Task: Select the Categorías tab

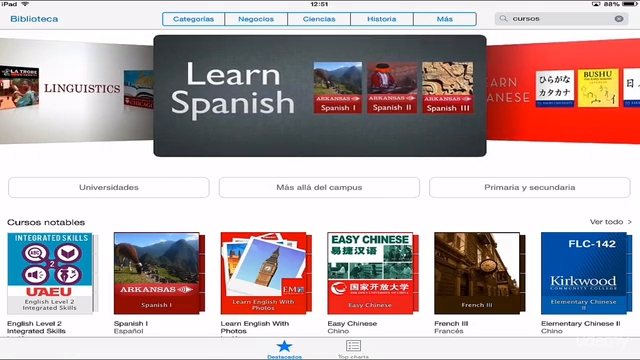Action: (x=193, y=19)
